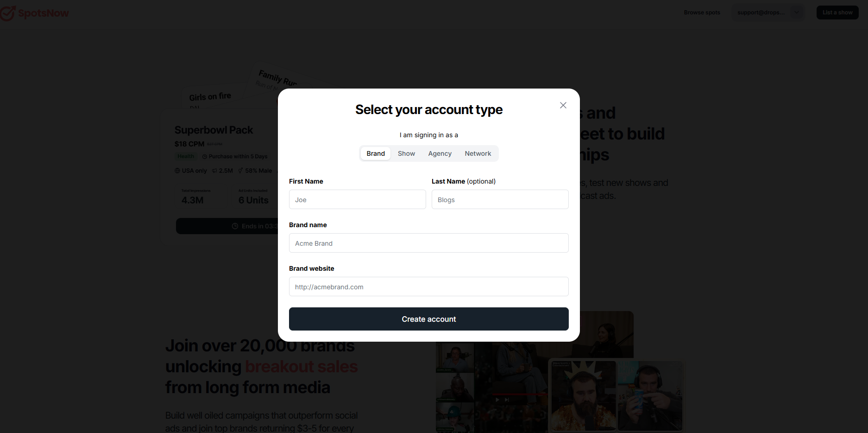This screenshot has height=433, width=868.
Task: Click into the Brand website field
Action: point(428,287)
